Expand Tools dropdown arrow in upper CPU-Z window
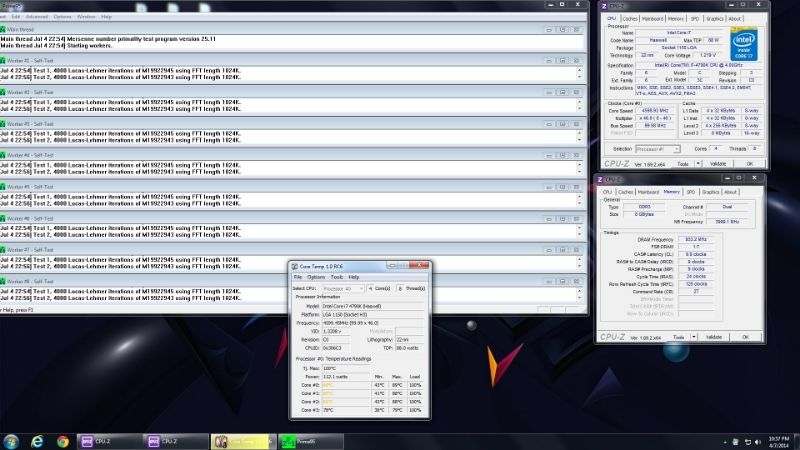800x450 pixels. [698, 164]
